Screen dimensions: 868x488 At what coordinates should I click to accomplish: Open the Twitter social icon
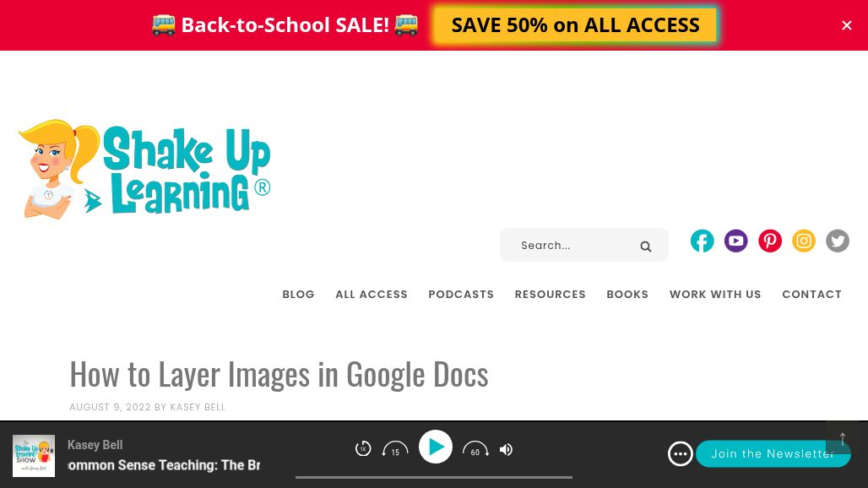[x=837, y=241]
